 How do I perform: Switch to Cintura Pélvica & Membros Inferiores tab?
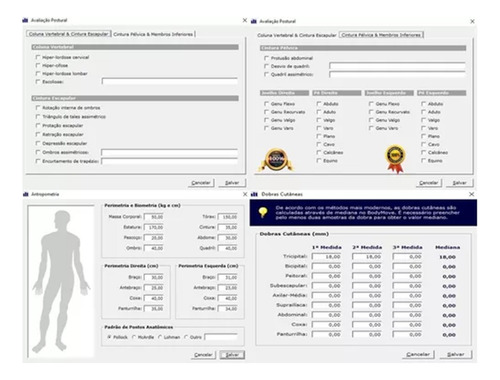[153, 34]
